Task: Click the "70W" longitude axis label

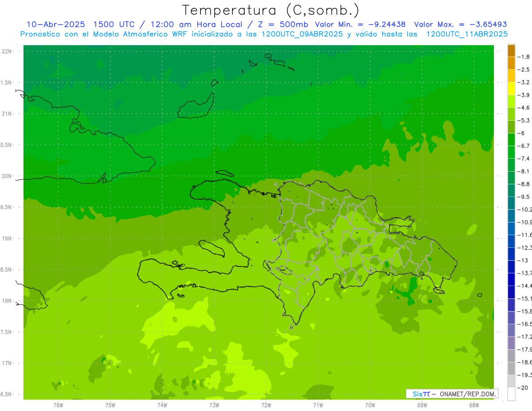Action: 370,405
